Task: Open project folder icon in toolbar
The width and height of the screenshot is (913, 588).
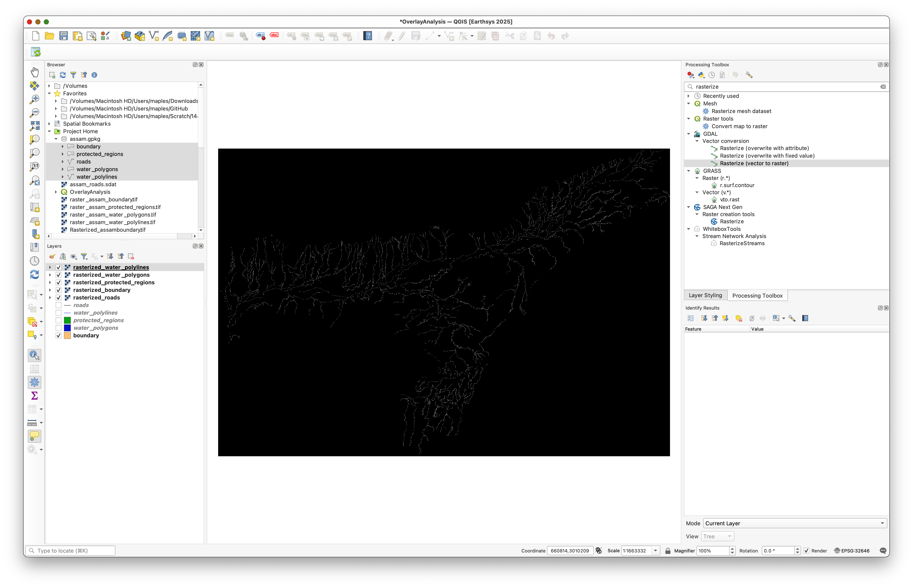Action: (49, 36)
